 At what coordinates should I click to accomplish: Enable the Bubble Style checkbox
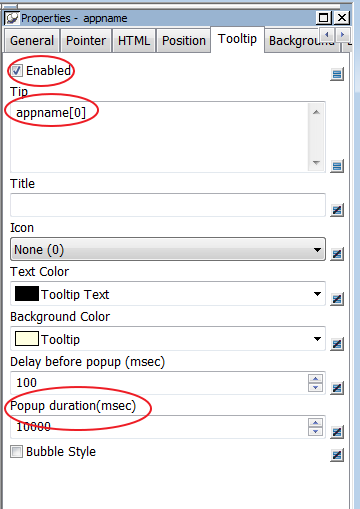pyautogui.click(x=16, y=452)
